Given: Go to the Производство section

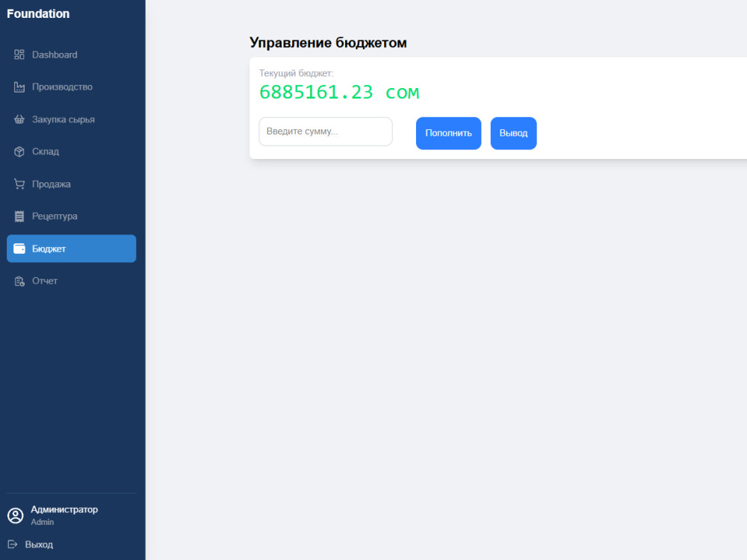Looking at the screenshot, I should point(72,87).
